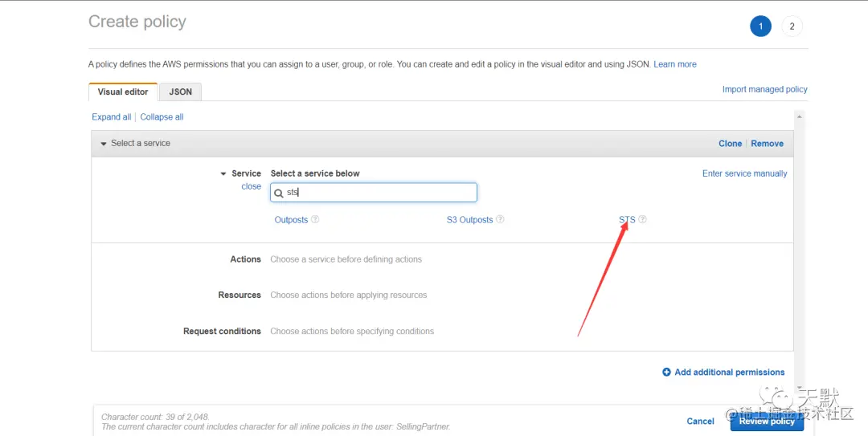Click Enter service manually
This screenshot has height=436, width=868.
744,173
